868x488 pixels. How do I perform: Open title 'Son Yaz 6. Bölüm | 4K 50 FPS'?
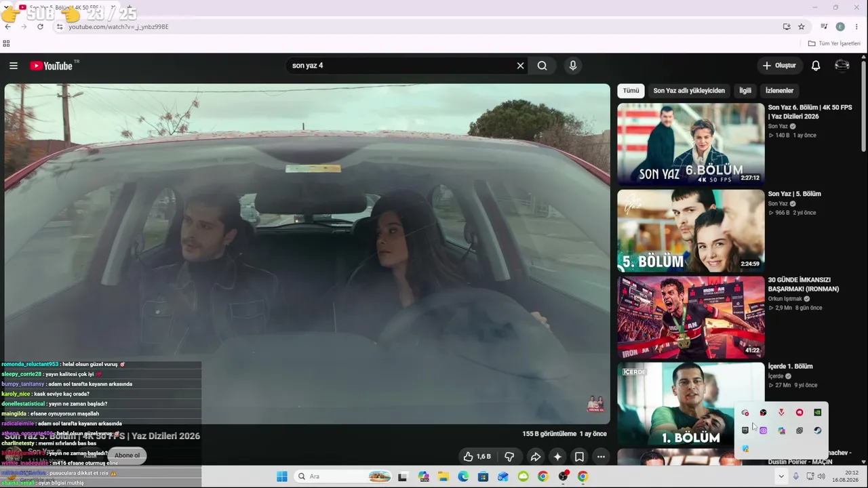(810, 112)
